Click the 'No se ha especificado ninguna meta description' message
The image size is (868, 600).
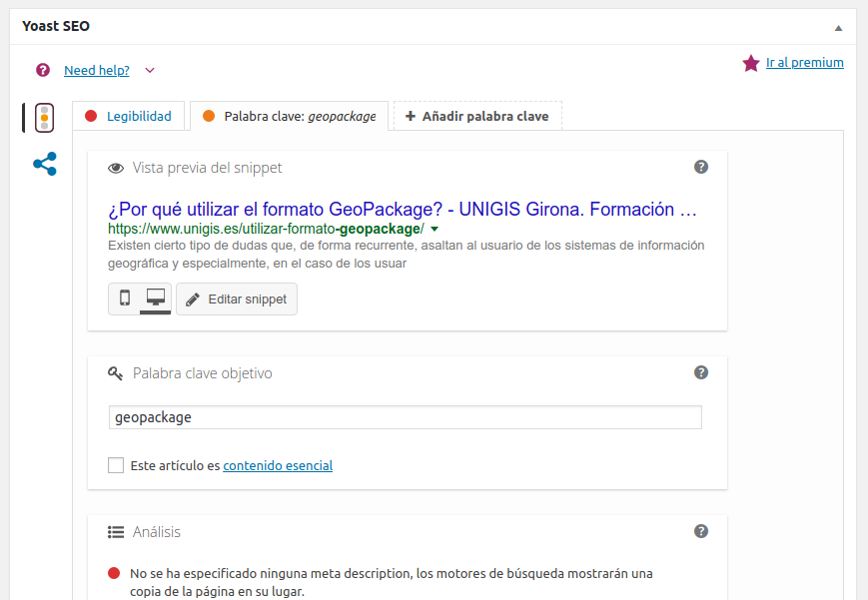pos(392,582)
